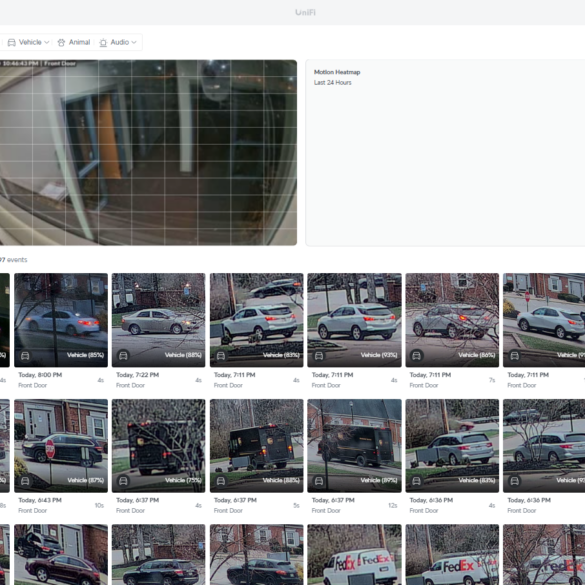
Task: Click the 10s duration on 6:43 PM event
Action: pyautogui.click(x=99, y=506)
